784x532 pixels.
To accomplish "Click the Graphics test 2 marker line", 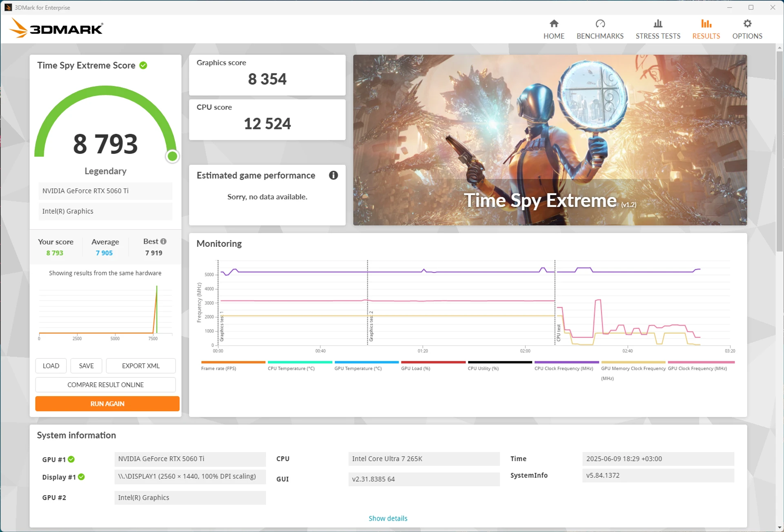I will (x=367, y=303).
